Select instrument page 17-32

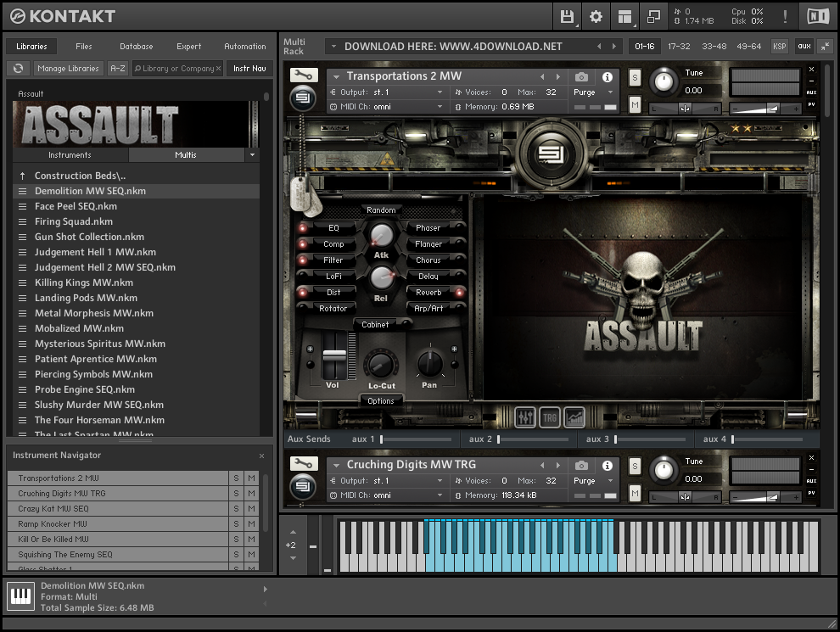coord(679,47)
